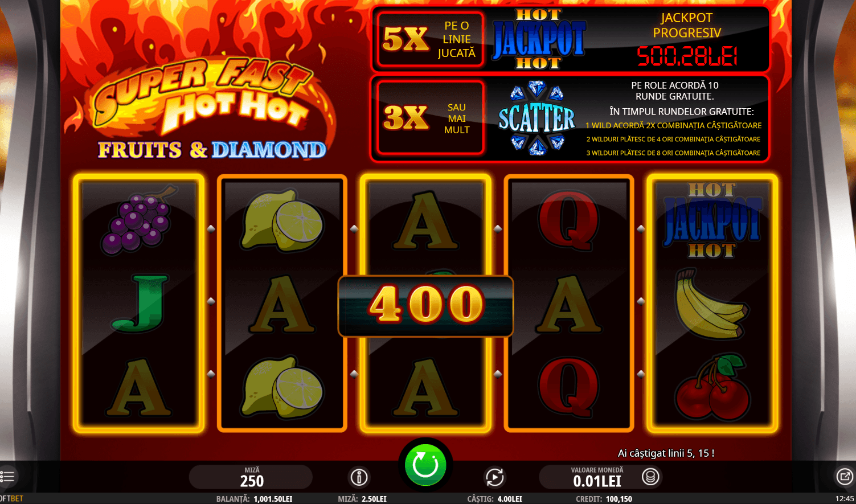Image resolution: width=856 pixels, height=504 pixels.
Task: Open the exit arrow icon
Action: tap(844, 476)
